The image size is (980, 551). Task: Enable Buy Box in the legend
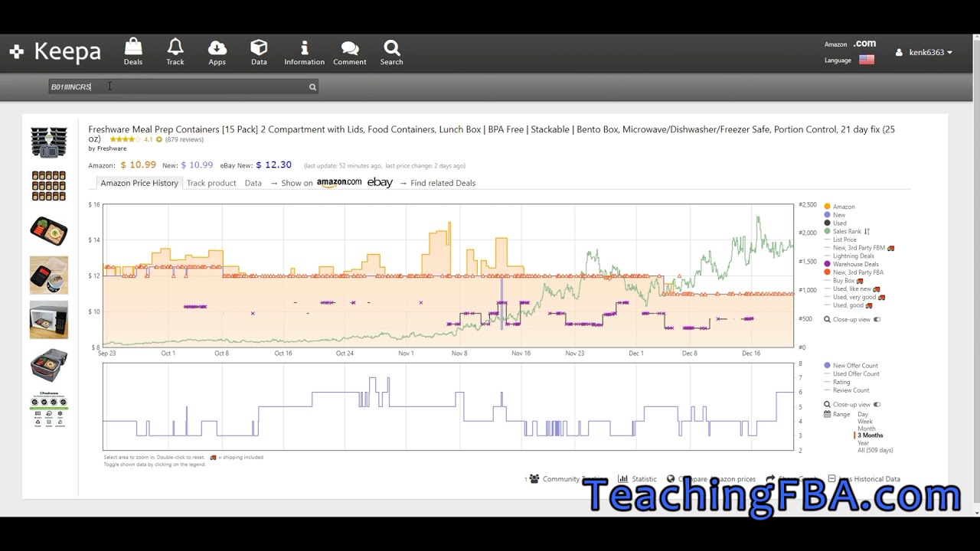click(843, 281)
